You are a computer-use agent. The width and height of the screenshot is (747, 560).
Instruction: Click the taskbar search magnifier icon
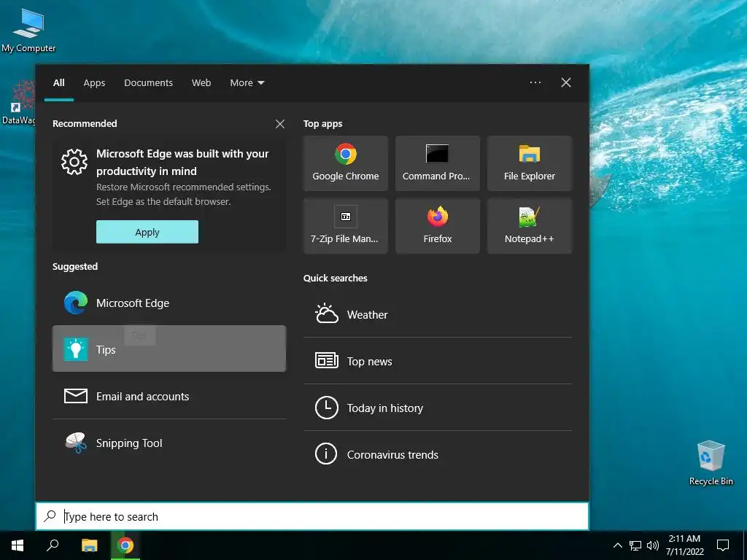coord(53,545)
